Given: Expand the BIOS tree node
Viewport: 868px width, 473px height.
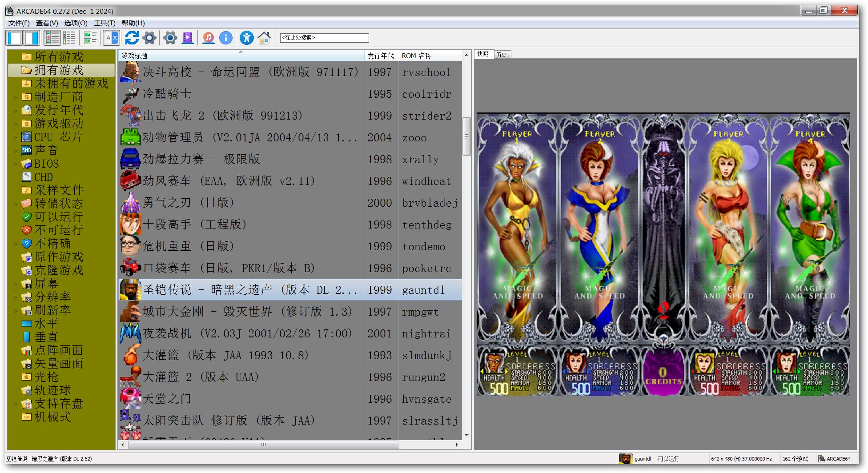Looking at the screenshot, I should pos(15,164).
